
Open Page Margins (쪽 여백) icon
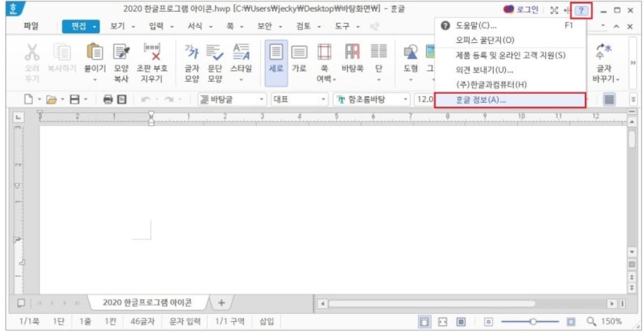(324, 52)
